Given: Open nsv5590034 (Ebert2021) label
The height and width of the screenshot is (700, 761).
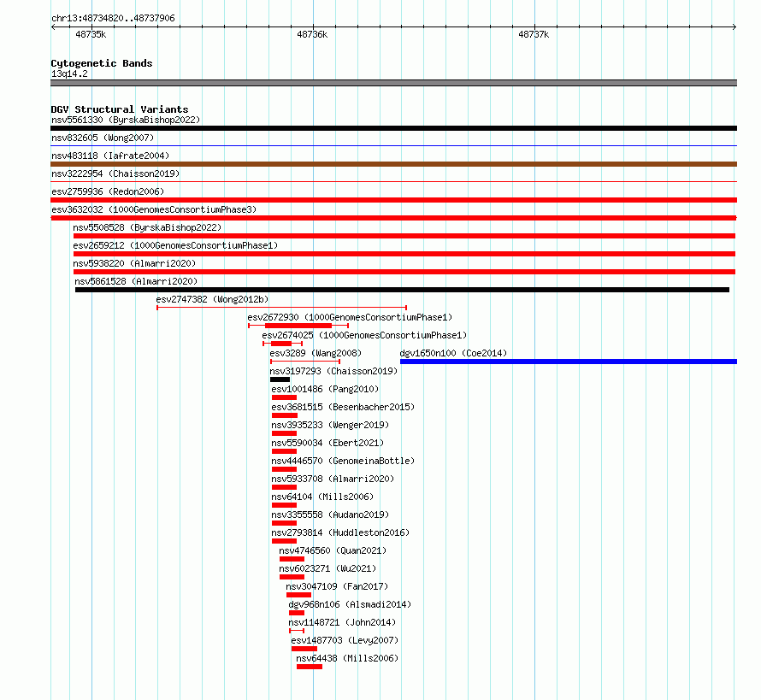Looking at the screenshot, I should point(327,443).
